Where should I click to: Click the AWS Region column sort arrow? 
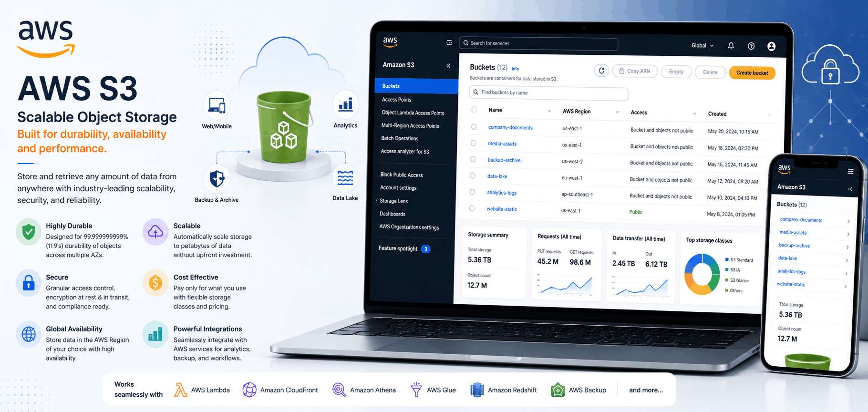tap(617, 112)
